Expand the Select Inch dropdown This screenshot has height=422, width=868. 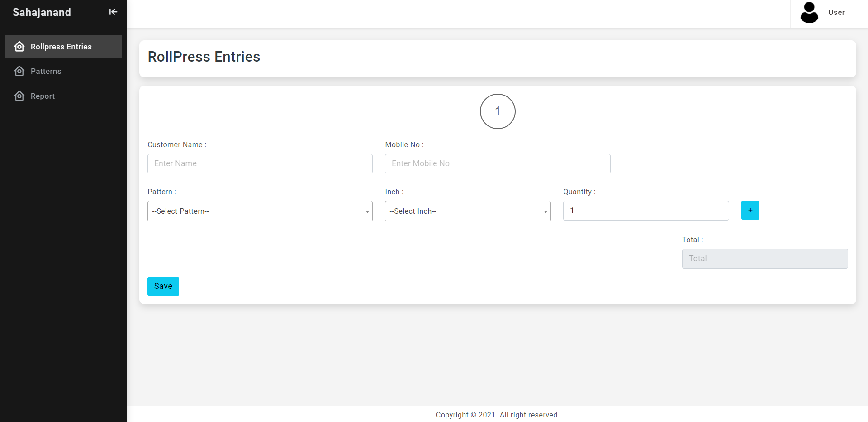[x=468, y=211]
